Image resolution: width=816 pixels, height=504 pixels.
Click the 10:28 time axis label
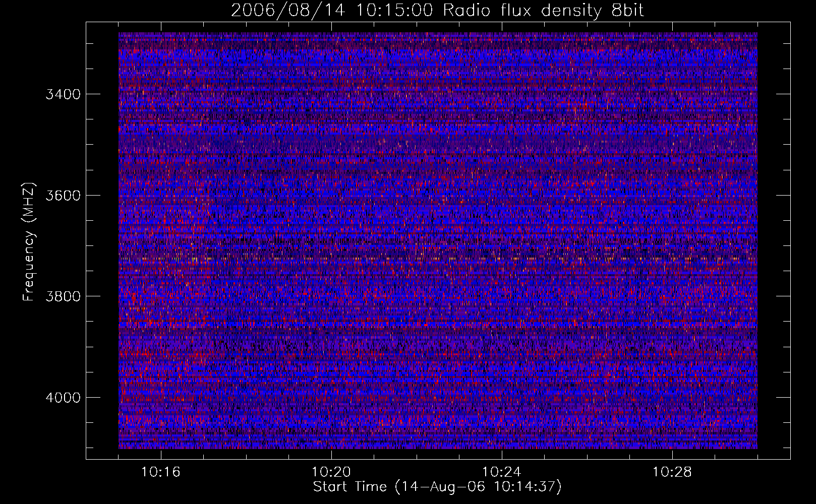[x=672, y=472]
